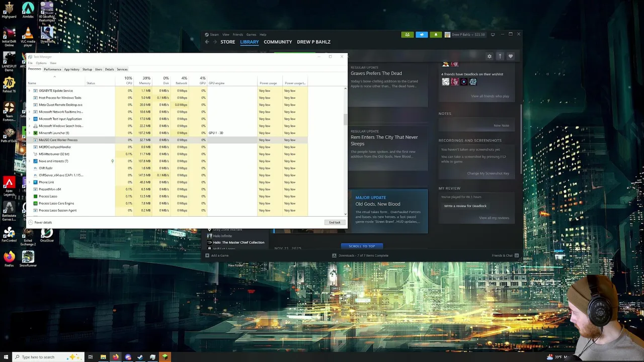This screenshot has width=644, height=362.
Task: Open Fallout 76 desktop shortcut
Action: click(9, 84)
